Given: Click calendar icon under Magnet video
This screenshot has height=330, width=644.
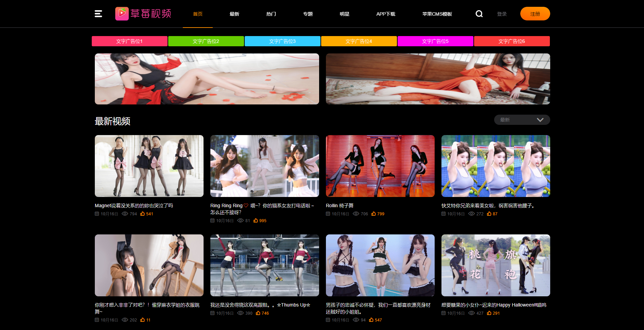Looking at the screenshot, I should pos(97,214).
